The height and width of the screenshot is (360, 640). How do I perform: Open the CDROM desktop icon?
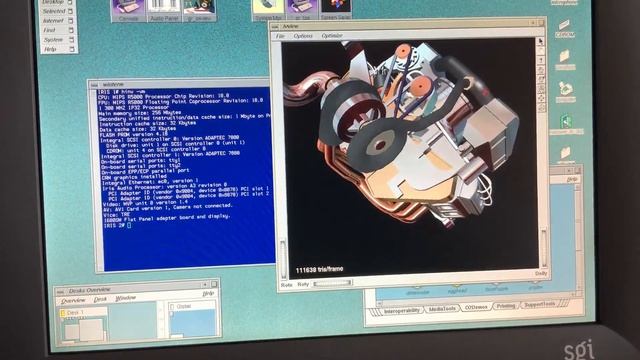pos(565,29)
